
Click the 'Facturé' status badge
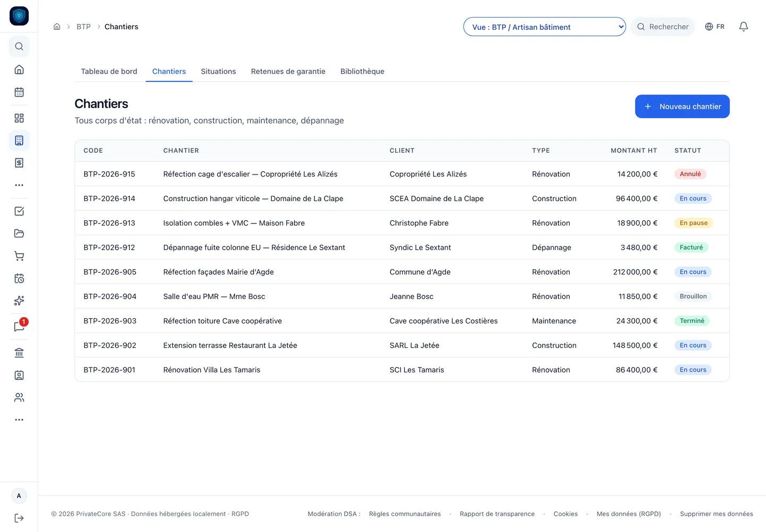pos(692,247)
